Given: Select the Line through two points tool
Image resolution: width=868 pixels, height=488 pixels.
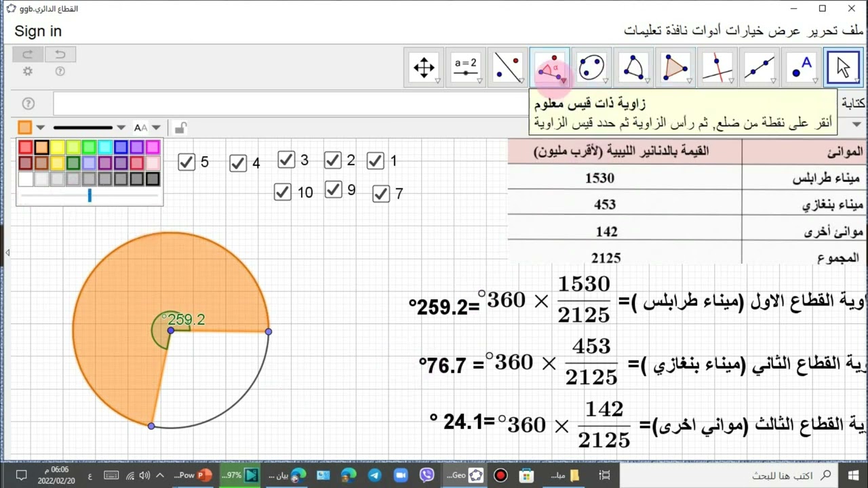Looking at the screenshot, I should coord(759,67).
